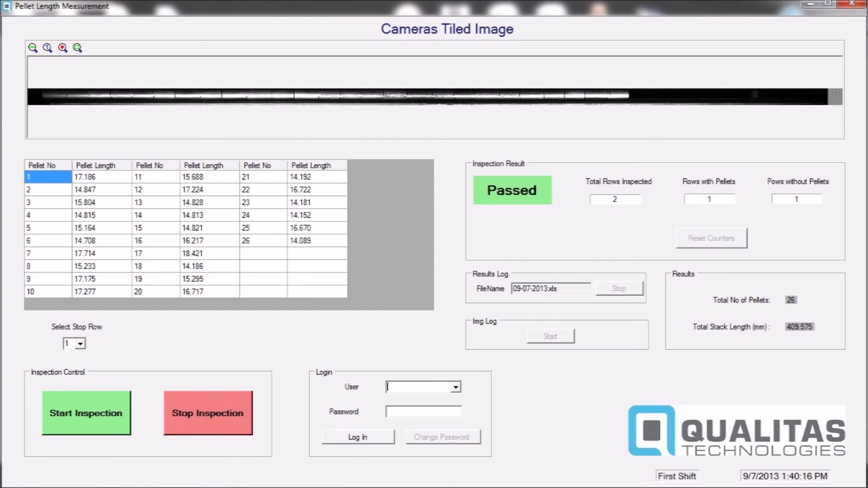Viewport: 868px width, 488px height.
Task: Click the Rows without Pellets value box
Action: (797, 199)
